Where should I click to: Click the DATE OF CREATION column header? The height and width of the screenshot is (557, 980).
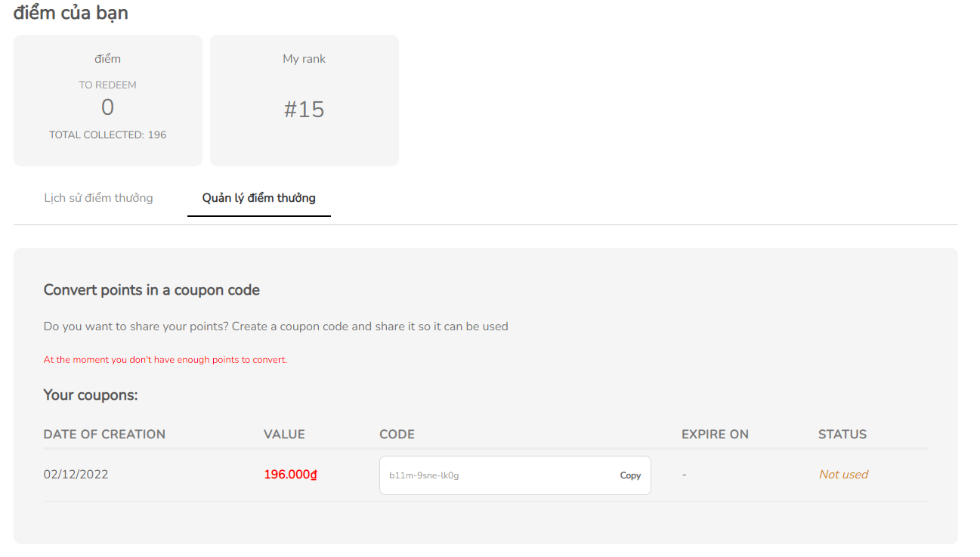[x=104, y=435]
